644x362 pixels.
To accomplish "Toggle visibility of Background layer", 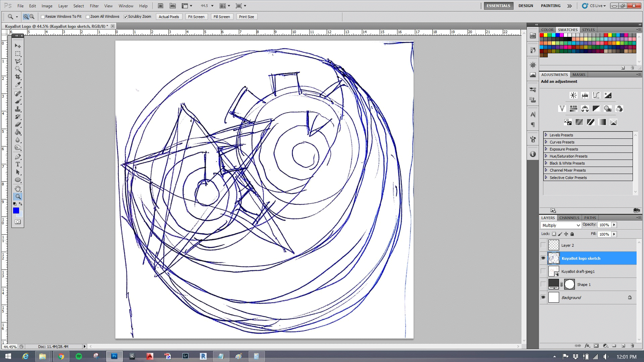I will [544, 297].
